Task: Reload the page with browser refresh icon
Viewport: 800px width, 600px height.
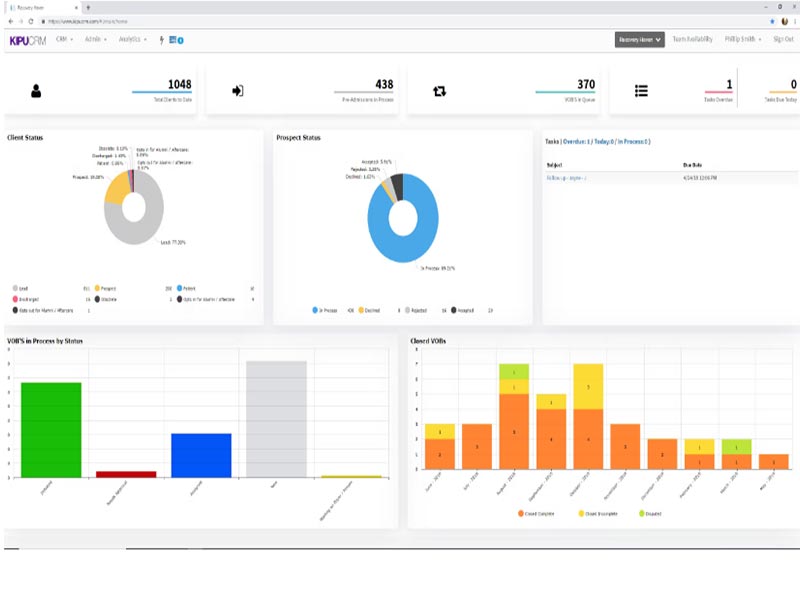Action: pos(31,21)
